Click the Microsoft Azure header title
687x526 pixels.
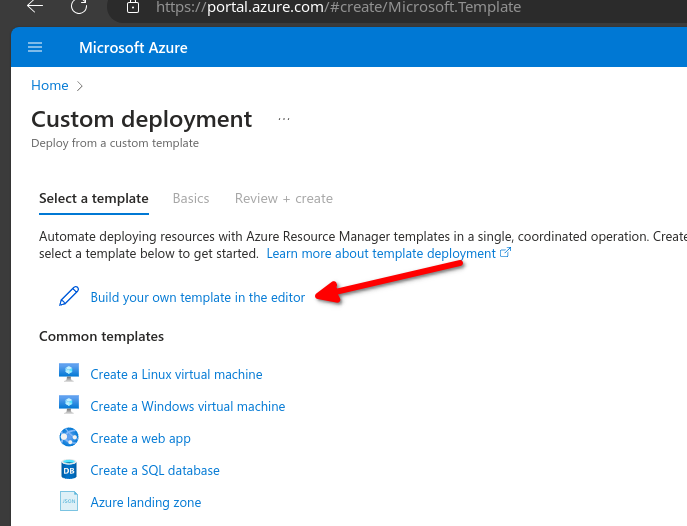pos(133,48)
